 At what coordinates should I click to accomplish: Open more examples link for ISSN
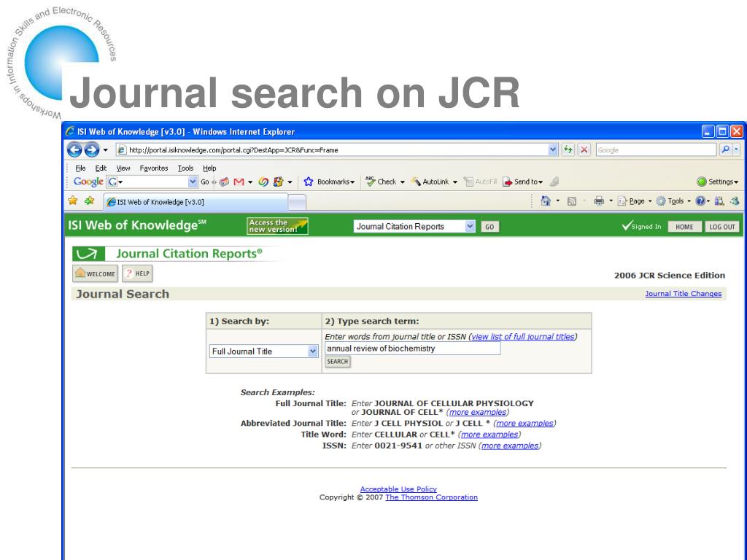(x=510, y=446)
